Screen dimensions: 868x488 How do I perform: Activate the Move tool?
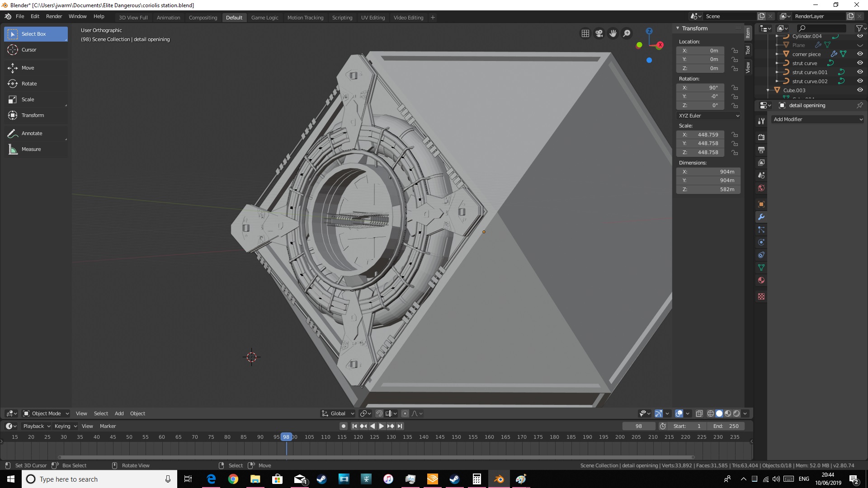pos(36,68)
